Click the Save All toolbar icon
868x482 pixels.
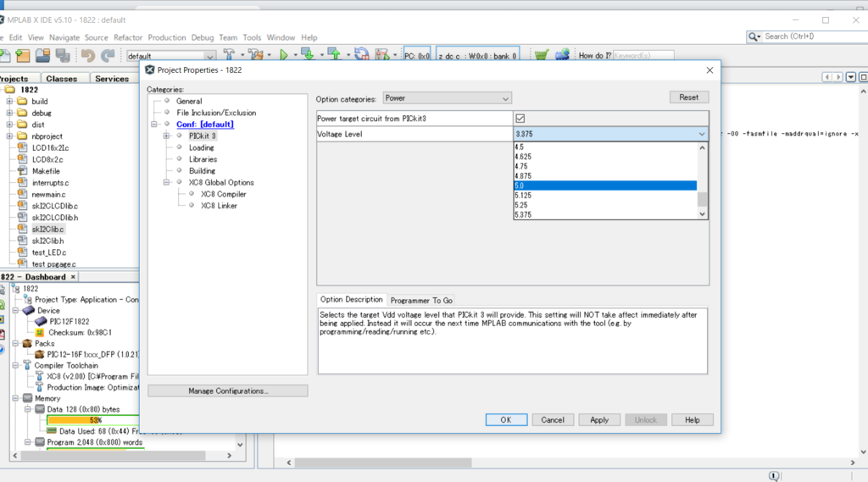pyautogui.click(x=63, y=55)
